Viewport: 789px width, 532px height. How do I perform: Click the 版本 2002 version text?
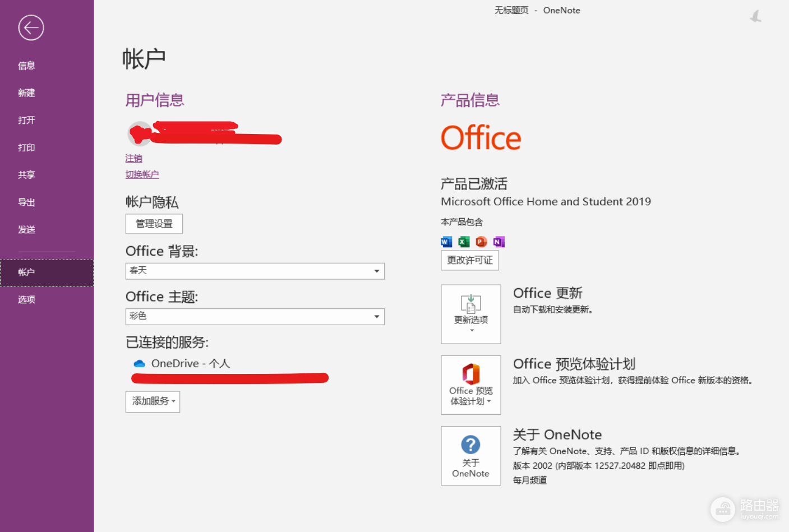(599, 466)
